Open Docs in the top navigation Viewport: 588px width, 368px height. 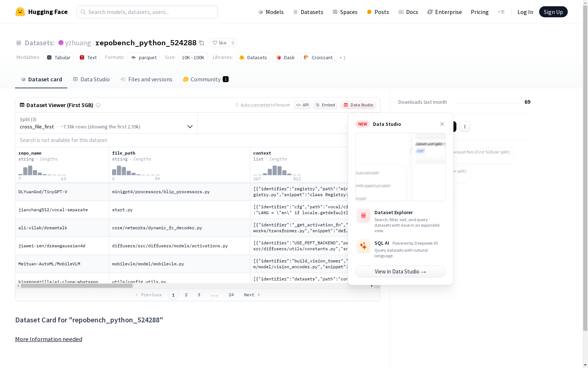(x=408, y=12)
